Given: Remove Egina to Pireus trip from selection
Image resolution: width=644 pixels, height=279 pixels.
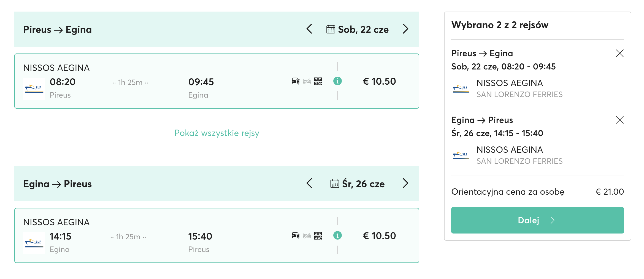Looking at the screenshot, I should pyautogui.click(x=619, y=120).
